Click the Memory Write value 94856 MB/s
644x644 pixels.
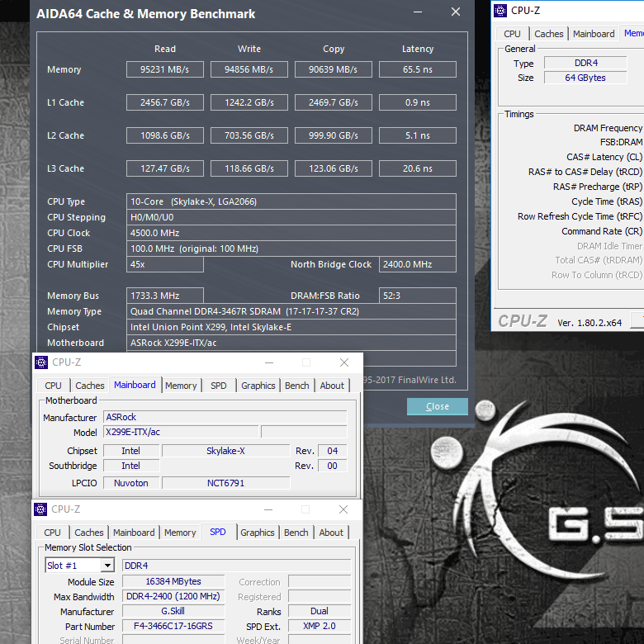click(249, 69)
